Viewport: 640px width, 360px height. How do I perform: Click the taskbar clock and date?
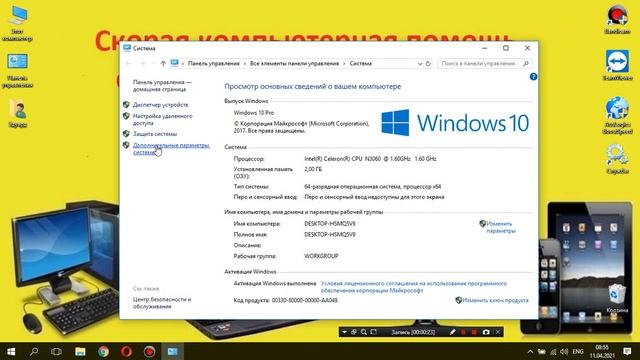[602, 351]
